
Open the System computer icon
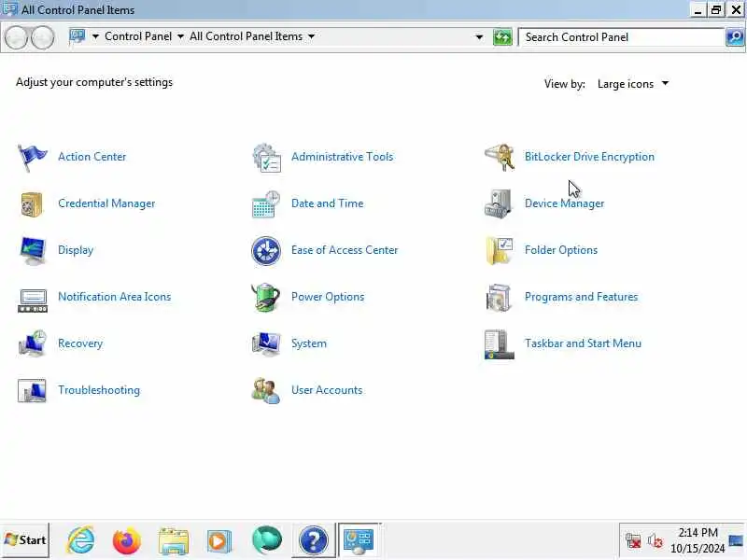266,343
